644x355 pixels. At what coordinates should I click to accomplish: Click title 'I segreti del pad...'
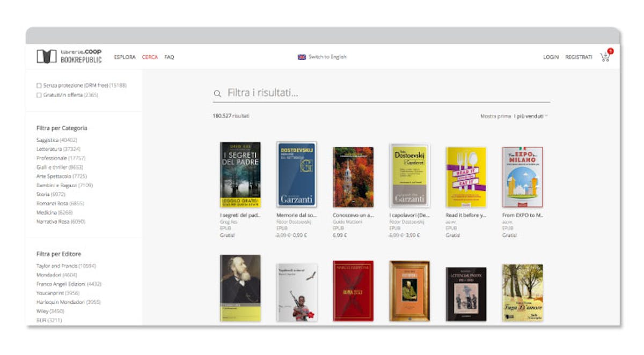(x=240, y=215)
